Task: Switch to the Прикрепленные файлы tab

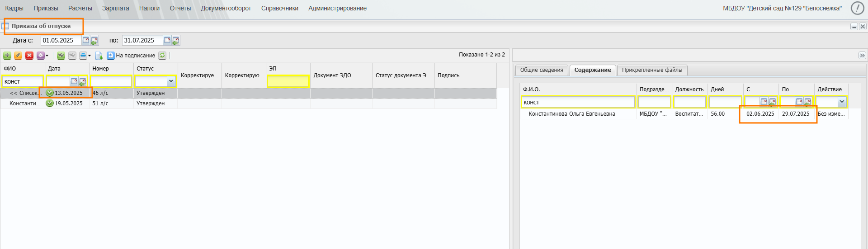Action: (x=652, y=70)
